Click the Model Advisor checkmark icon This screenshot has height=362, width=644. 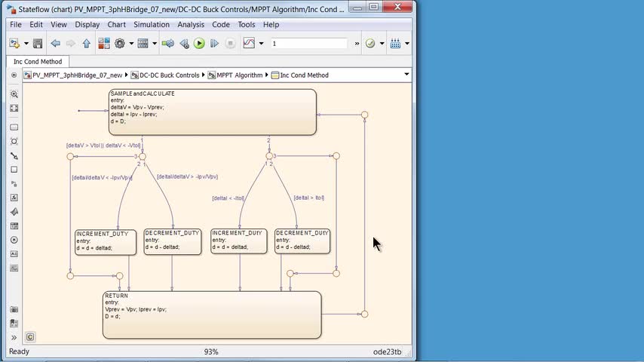pyautogui.click(x=370, y=43)
